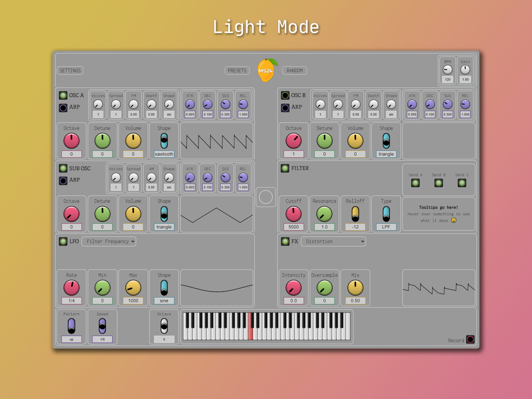
Task: Open the FX Distortion type dropdown
Action: pyautogui.click(x=333, y=241)
